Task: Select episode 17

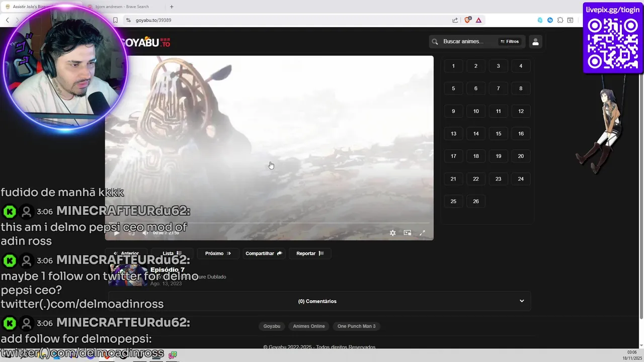Action: 453,156
